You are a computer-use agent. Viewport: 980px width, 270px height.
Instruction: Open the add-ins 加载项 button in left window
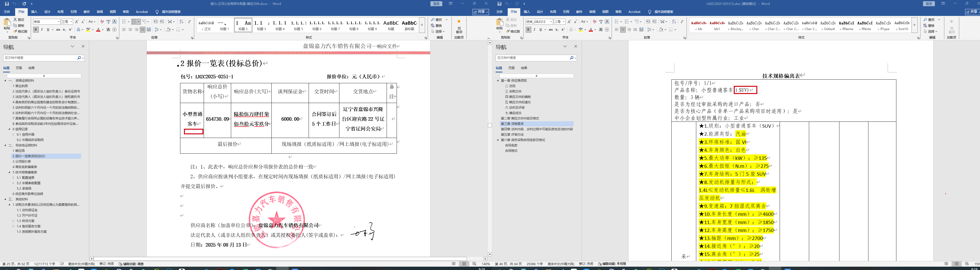click(459, 27)
